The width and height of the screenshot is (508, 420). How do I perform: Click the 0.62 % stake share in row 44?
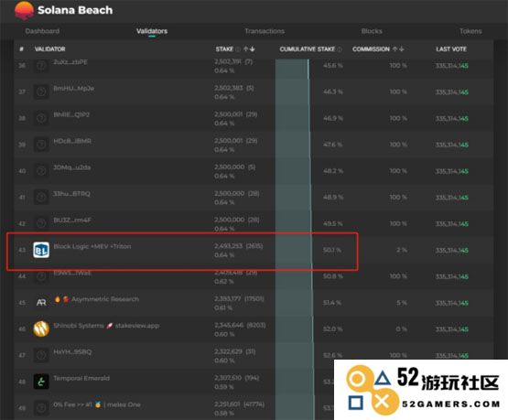[x=224, y=282]
